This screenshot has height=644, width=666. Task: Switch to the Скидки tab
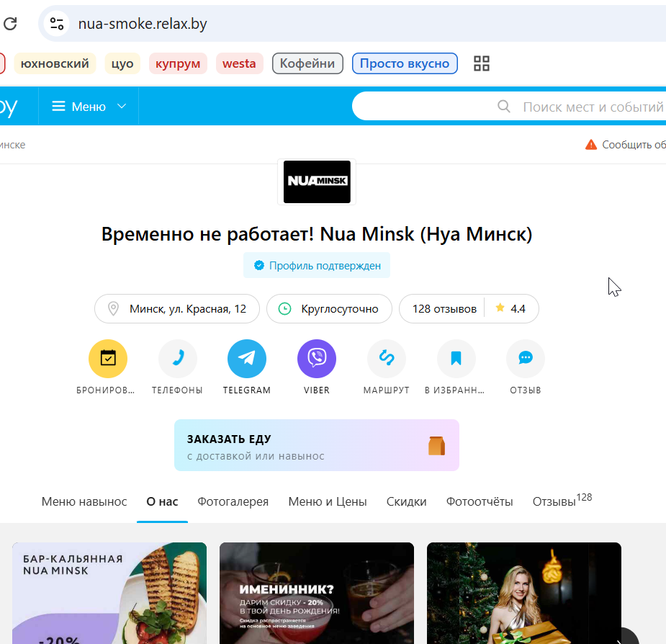pos(407,502)
